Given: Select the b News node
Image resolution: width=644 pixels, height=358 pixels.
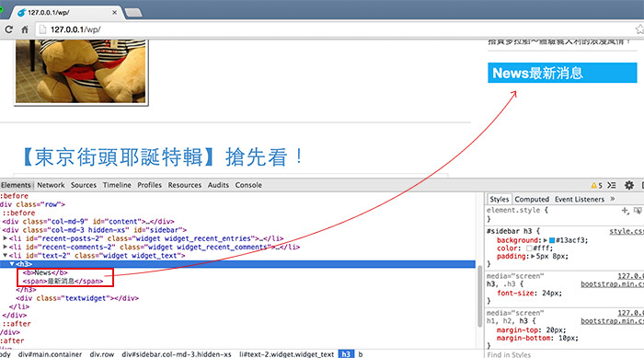Looking at the screenshot, I should (45, 272).
